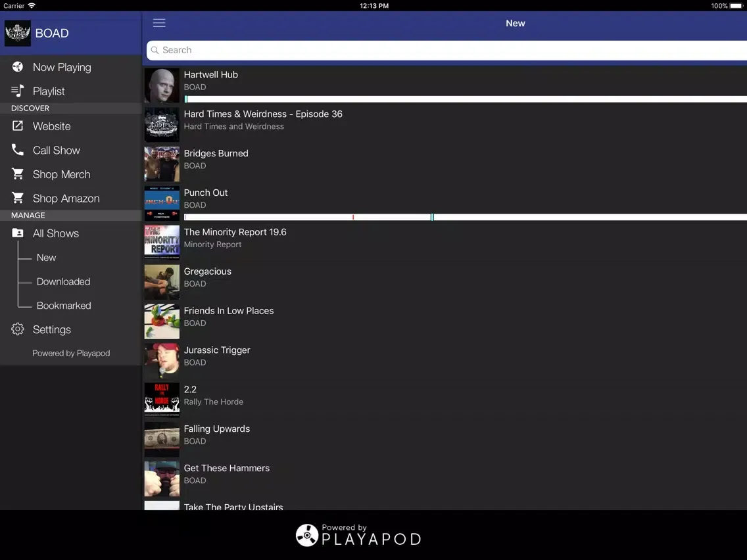The image size is (747, 560).
Task: Open Rally The Horde 2.2 thumbnail
Action: [x=162, y=400]
